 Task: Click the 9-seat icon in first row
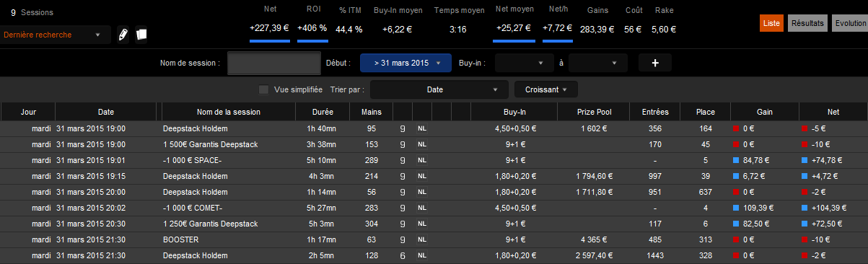[x=403, y=128]
